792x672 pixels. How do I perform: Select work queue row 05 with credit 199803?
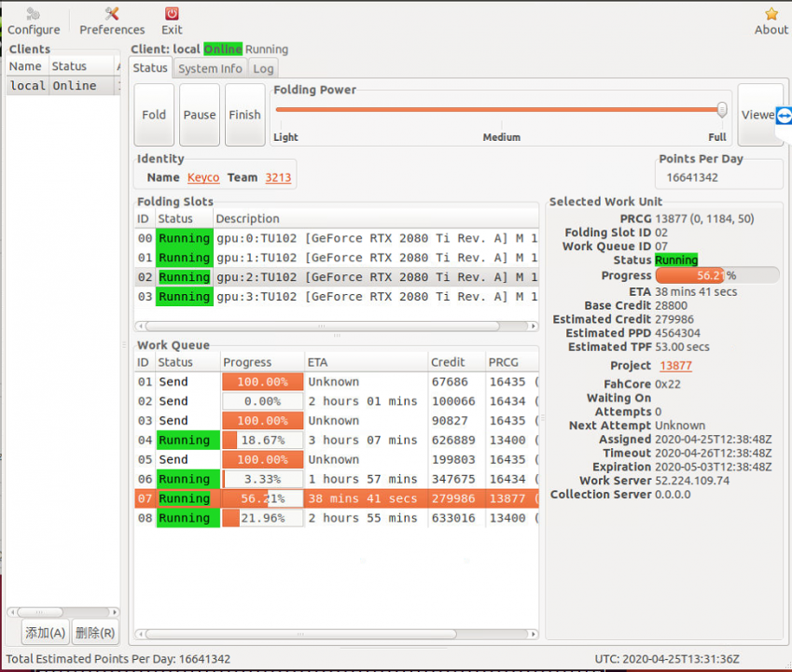pyautogui.click(x=337, y=459)
